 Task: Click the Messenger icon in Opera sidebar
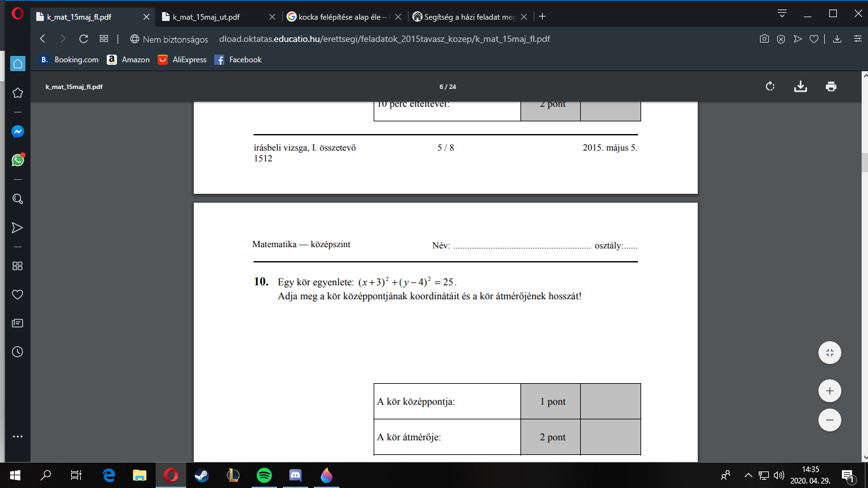(x=18, y=132)
